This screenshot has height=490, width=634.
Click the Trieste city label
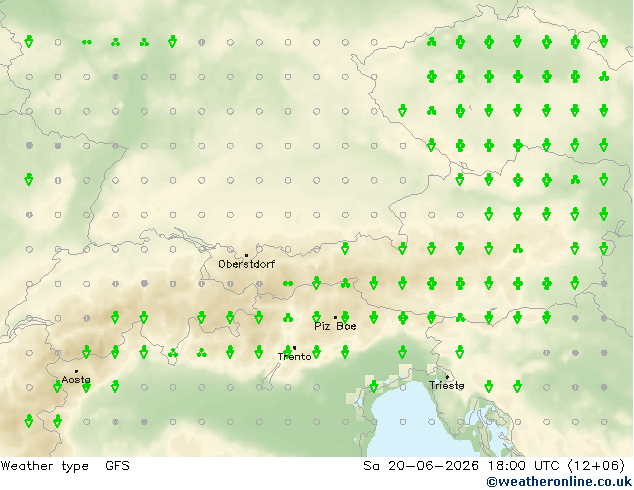coord(446,385)
